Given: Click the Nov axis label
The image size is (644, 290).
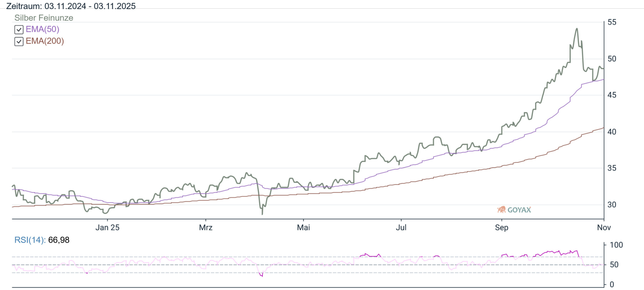Looking at the screenshot, I should [604, 228].
